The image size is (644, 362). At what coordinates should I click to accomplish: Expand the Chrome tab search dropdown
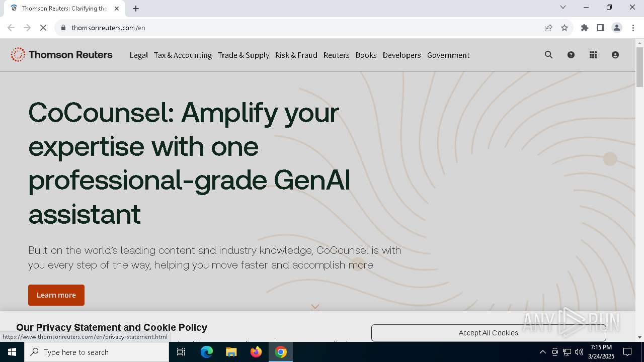563,7
